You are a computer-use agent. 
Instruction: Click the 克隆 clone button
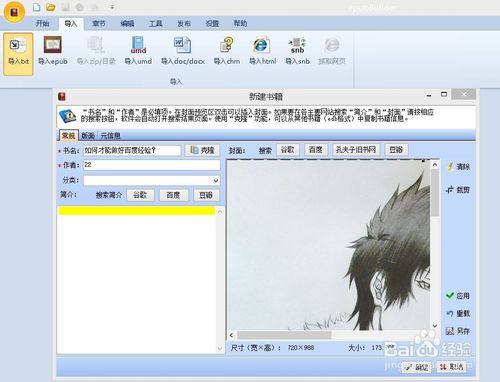tap(202, 150)
